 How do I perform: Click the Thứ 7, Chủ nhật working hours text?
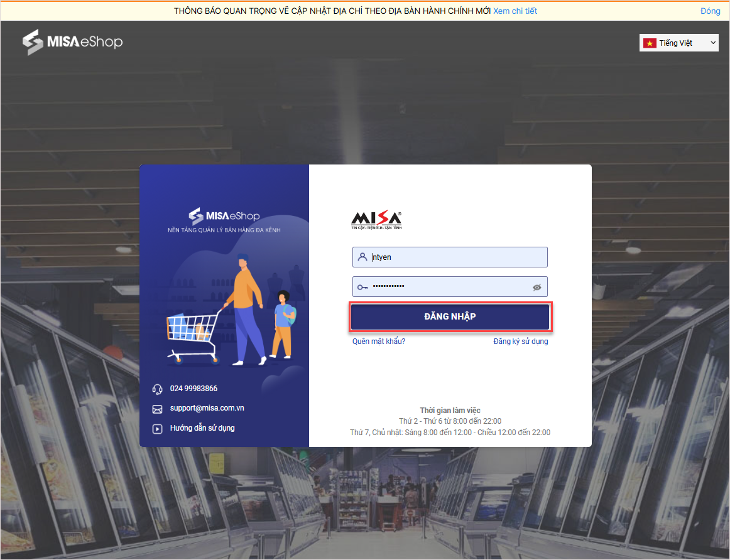click(450, 433)
